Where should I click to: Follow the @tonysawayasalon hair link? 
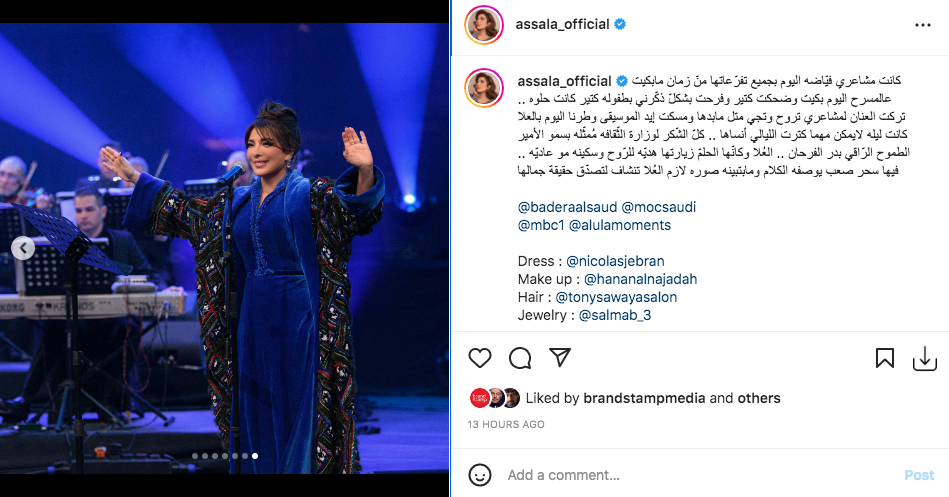[616, 297]
